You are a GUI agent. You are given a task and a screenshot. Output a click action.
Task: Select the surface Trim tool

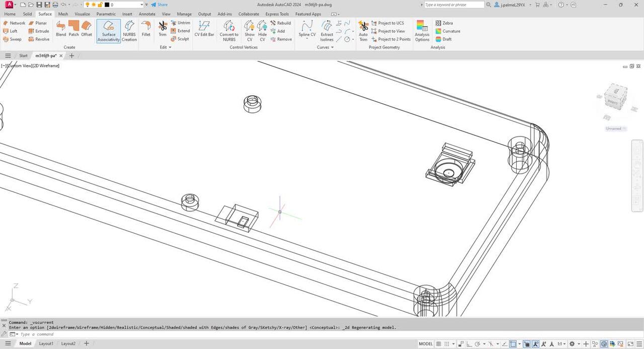[163, 29]
